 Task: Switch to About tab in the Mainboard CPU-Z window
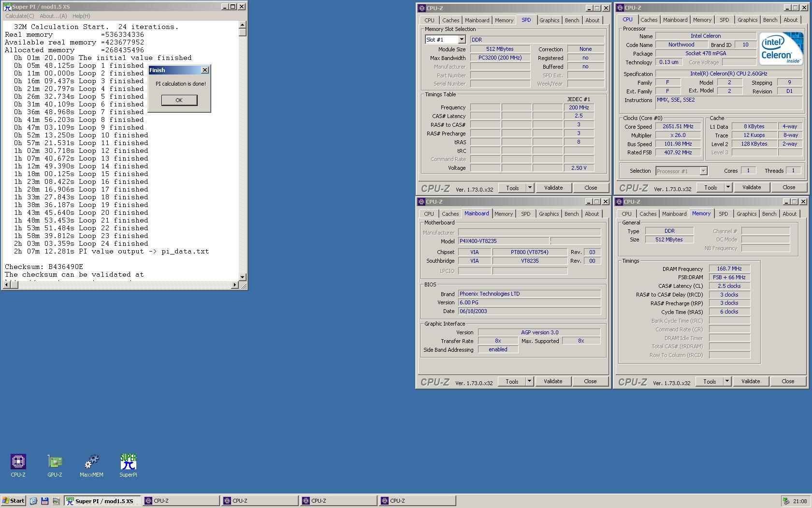click(592, 214)
